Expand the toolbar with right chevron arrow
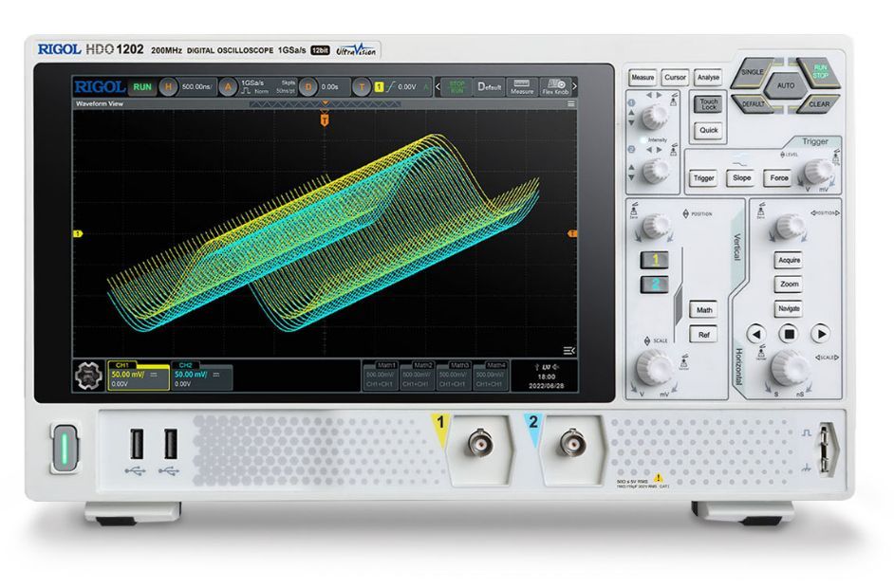This screenshot has height=588, width=894. [573, 86]
